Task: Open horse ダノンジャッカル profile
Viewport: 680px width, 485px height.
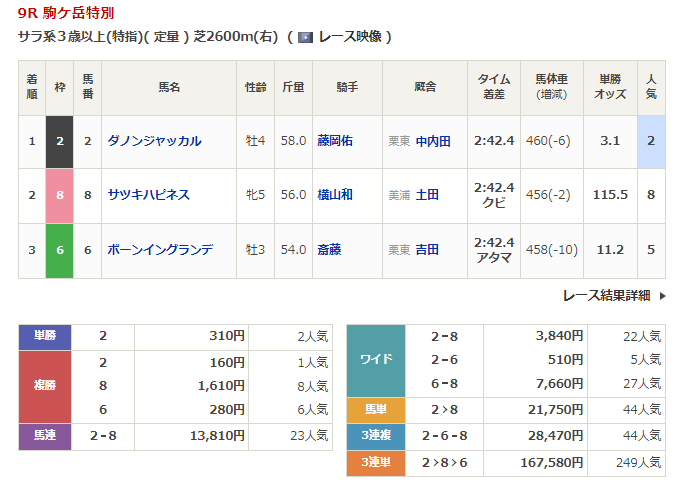Action: point(154,141)
